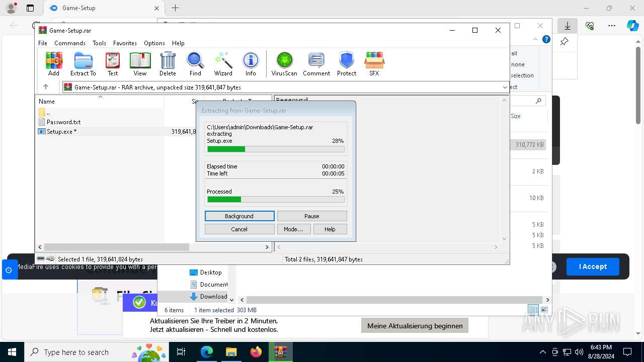The image size is (644, 362).
Task: Create SFX archive via SFX icon
Action: click(x=374, y=64)
